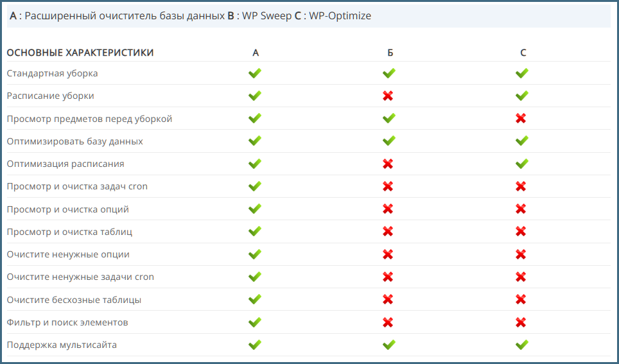Click green checkmark for Стандартная уборка, column A
This screenshot has width=619, height=364.
pyautogui.click(x=255, y=73)
